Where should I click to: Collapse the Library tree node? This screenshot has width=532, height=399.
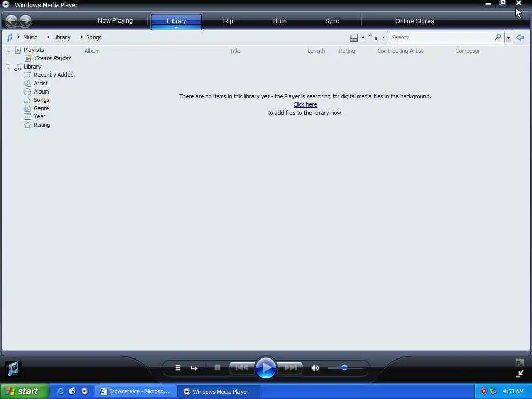pos(8,67)
